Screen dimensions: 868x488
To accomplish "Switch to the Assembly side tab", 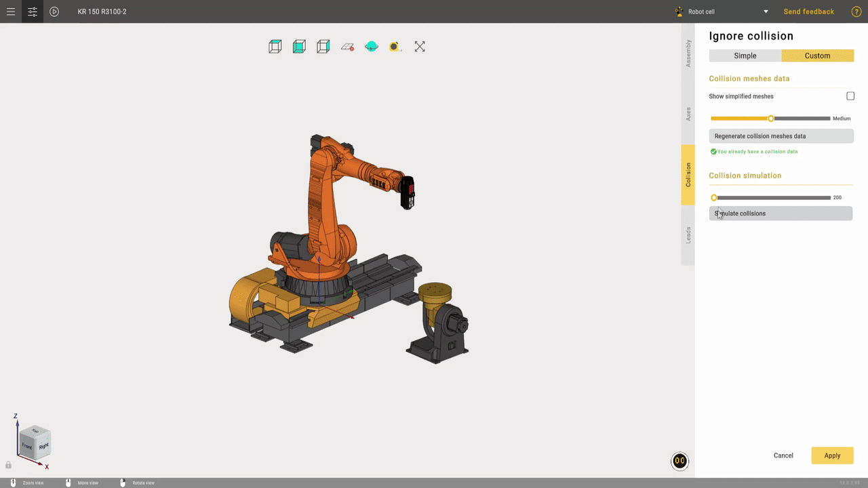I will [x=688, y=51].
